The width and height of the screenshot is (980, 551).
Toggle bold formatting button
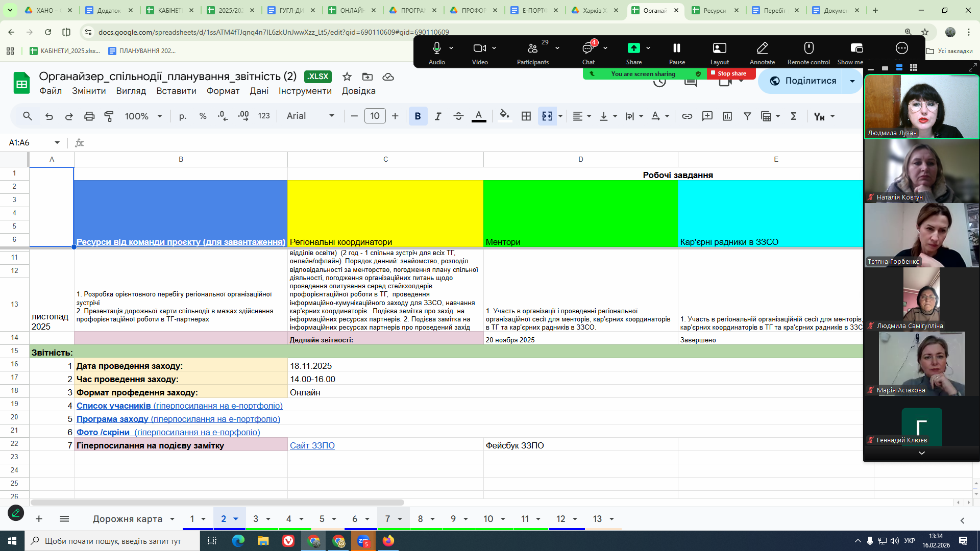click(418, 116)
